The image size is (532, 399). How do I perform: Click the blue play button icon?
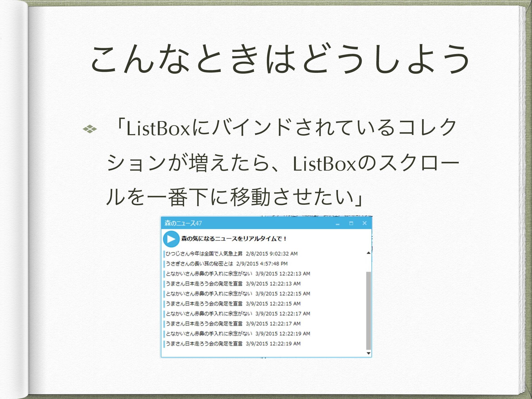[171, 239]
